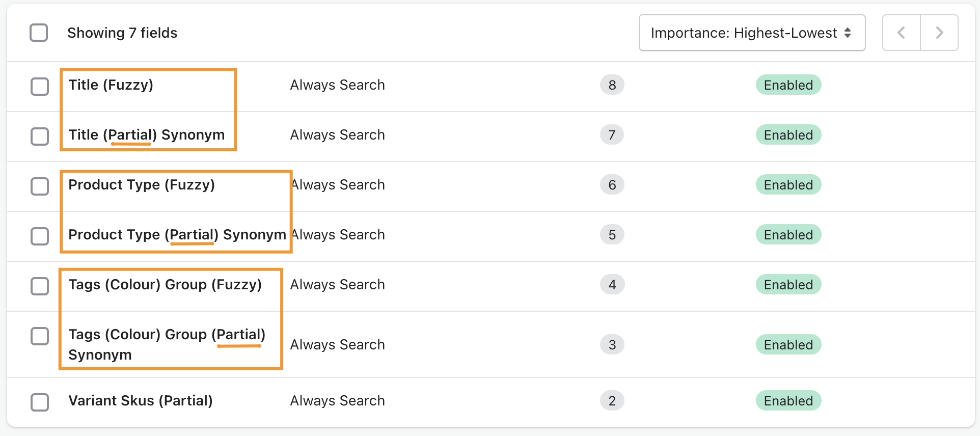The height and width of the screenshot is (436, 980).
Task: Check Tags (Colour) Group (Fuzzy) checkbox
Action: (x=40, y=286)
